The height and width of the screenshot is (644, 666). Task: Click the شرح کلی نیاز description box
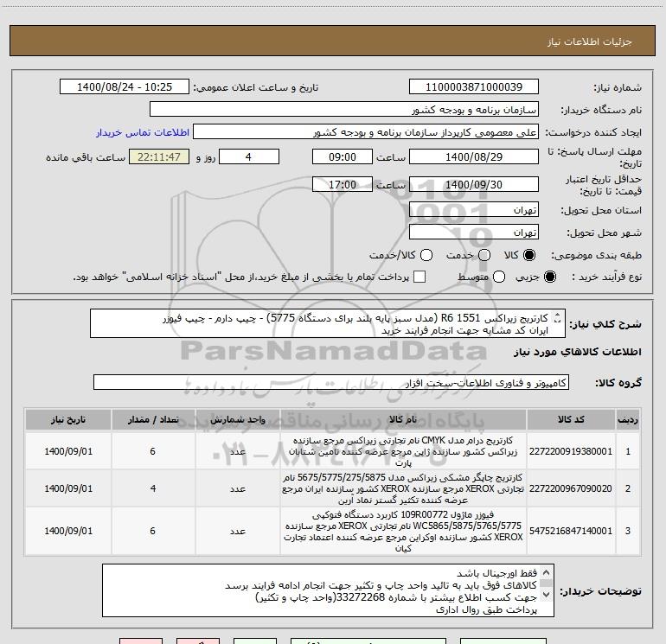tap(328, 324)
